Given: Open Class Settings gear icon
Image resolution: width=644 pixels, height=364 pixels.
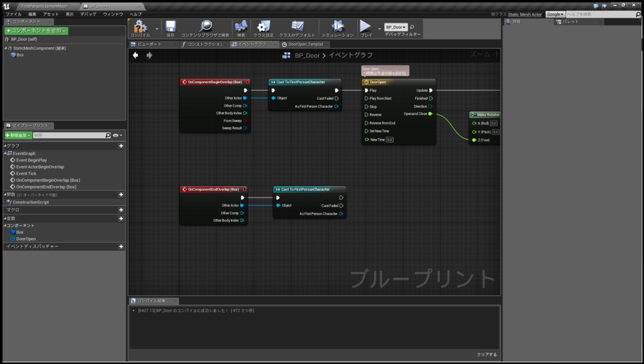Looking at the screenshot, I should click(x=264, y=26).
